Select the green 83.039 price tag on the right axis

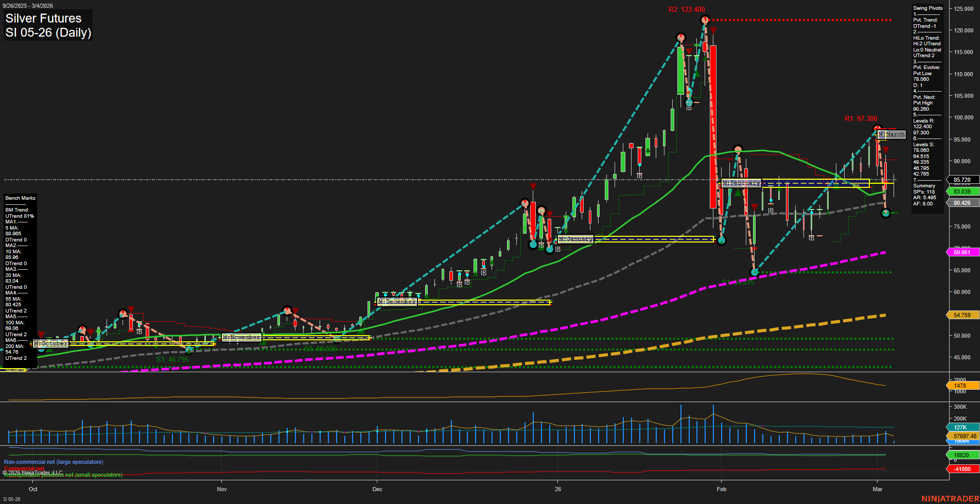(962, 192)
